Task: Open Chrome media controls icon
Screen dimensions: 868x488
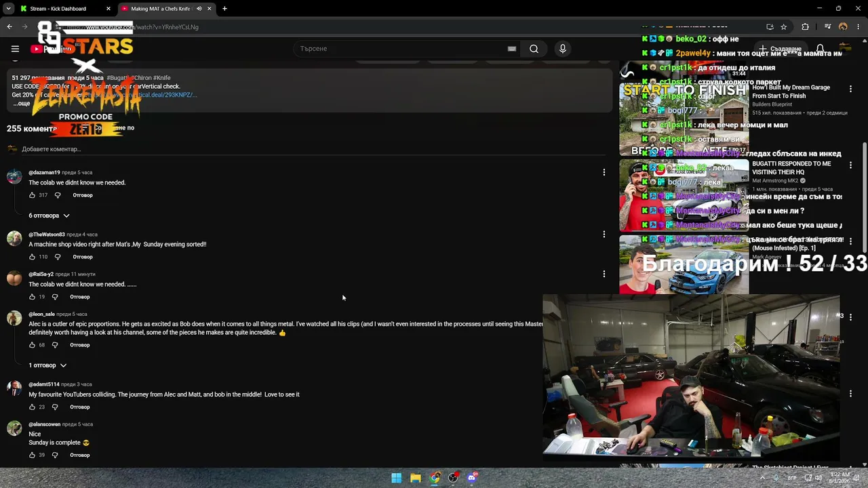Action: 827,27
